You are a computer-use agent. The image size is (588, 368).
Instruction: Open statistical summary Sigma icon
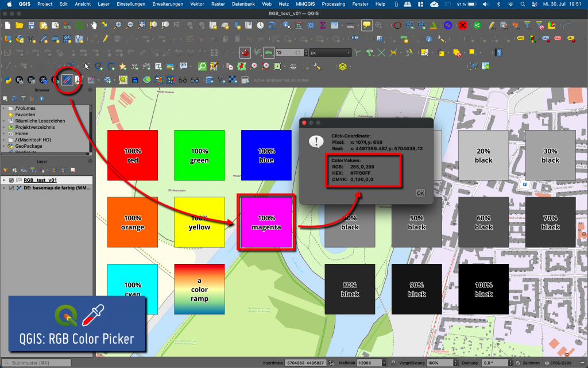tap(323, 25)
